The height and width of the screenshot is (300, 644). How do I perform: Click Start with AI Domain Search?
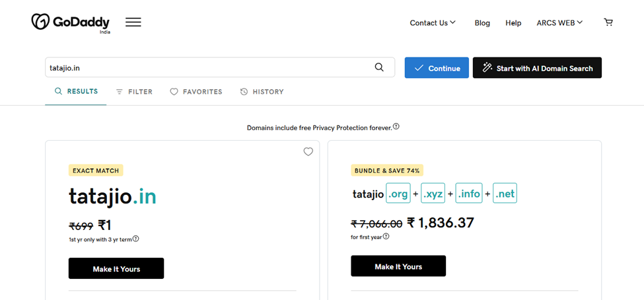(537, 68)
